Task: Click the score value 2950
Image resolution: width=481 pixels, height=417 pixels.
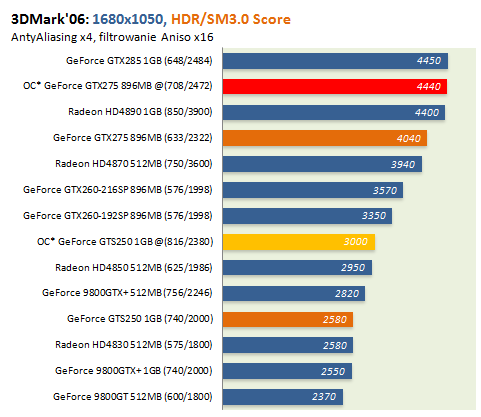Action: point(353,268)
